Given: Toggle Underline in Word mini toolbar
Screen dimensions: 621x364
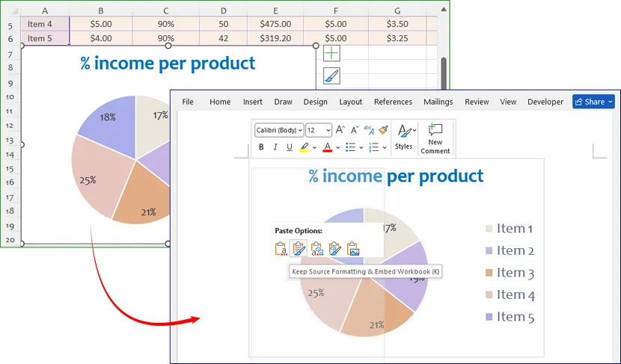Looking at the screenshot, I should [x=290, y=147].
